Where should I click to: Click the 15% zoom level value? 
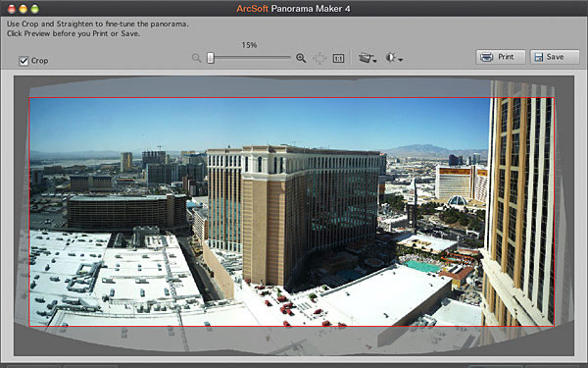[249, 45]
